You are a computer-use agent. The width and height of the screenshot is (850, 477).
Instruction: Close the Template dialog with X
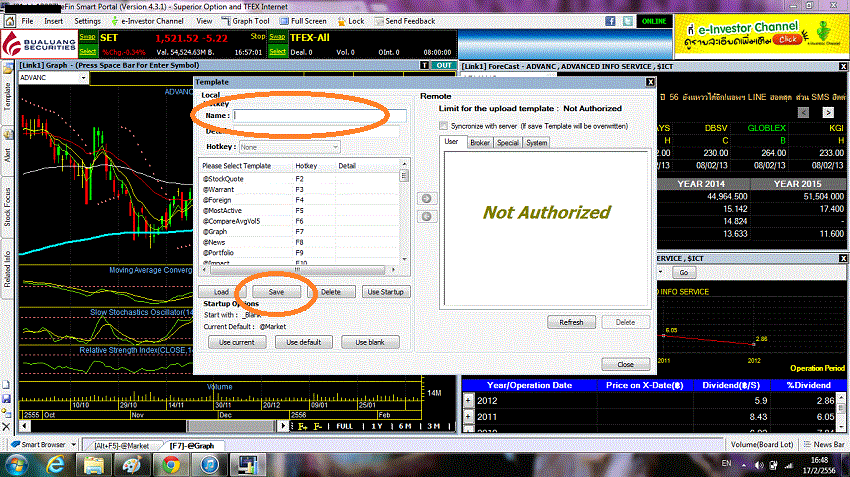click(650, 82)
